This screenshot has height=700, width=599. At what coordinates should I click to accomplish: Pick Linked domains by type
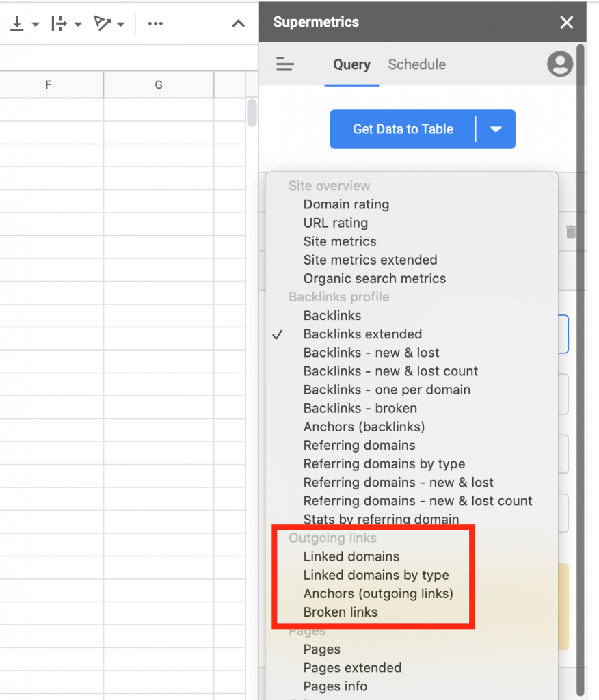coord(376,576)
